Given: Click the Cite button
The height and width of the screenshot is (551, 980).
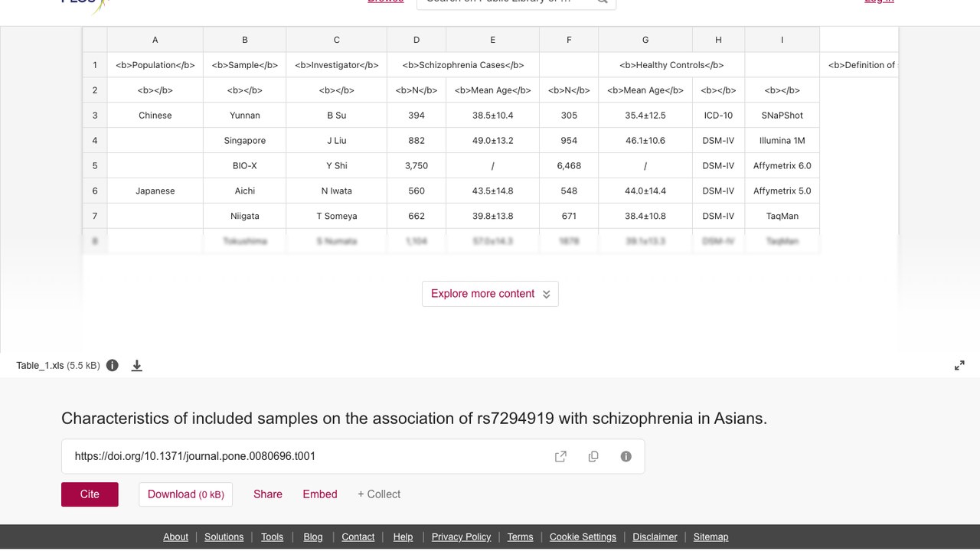Looking at the screenshot, I should click(90, 494).
